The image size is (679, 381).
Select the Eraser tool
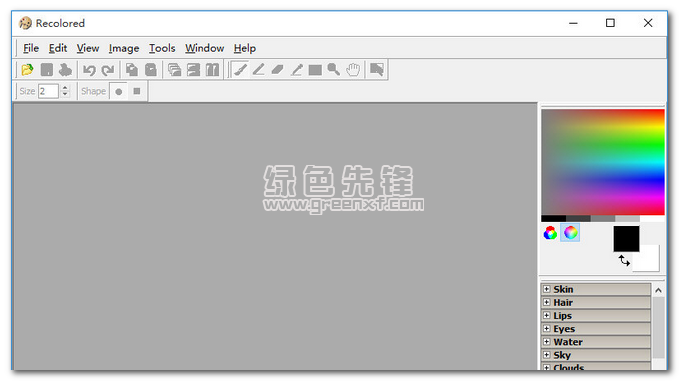[x=277, y=70]
